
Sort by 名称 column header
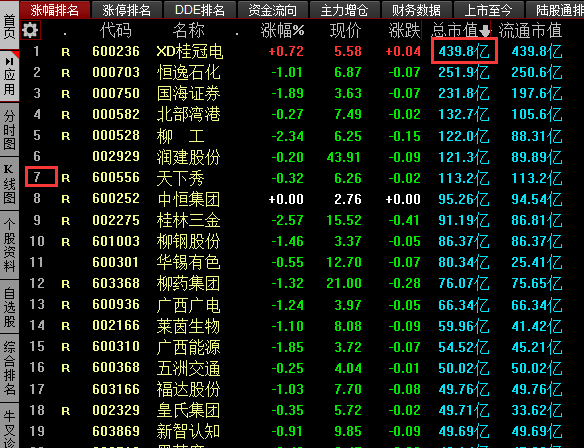tap(189, 30)
